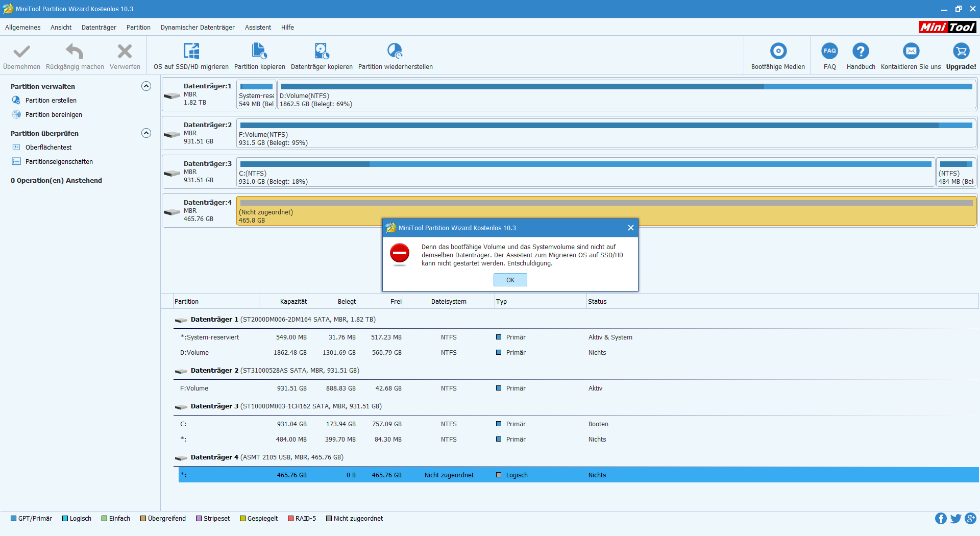Click the MiniTool logo
980x536 pixels.
947,27
